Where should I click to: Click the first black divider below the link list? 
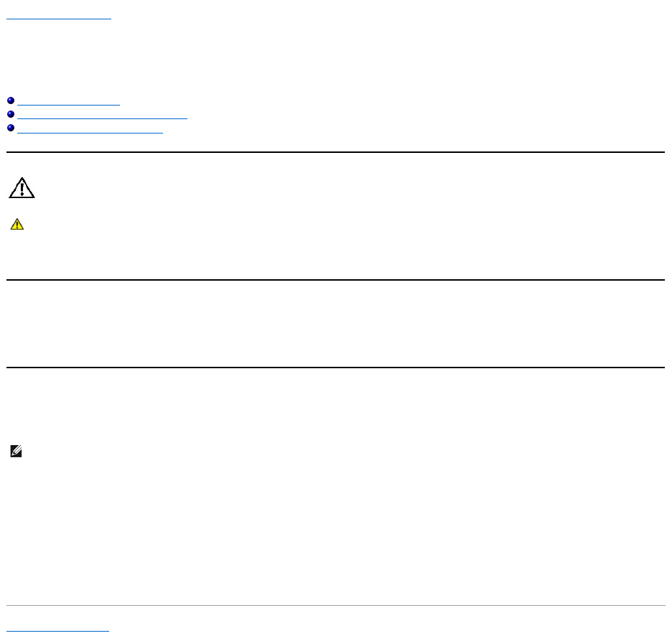(336, 152)
